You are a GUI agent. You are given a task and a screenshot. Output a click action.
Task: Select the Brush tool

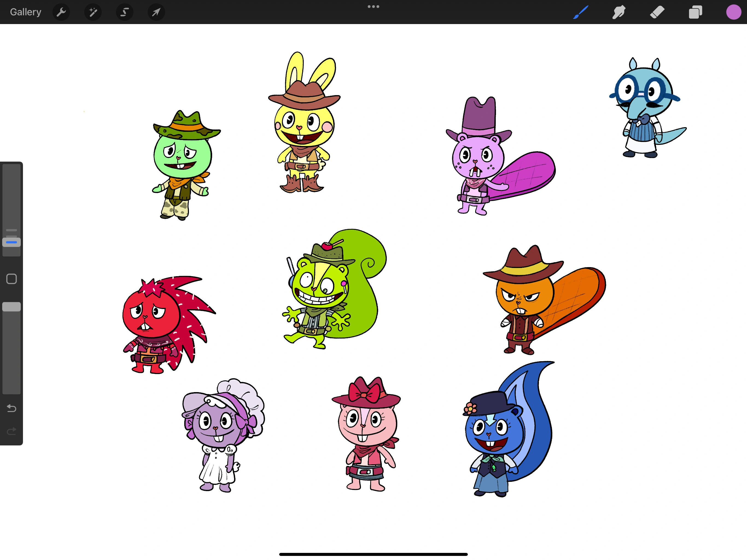pos(580,12)
